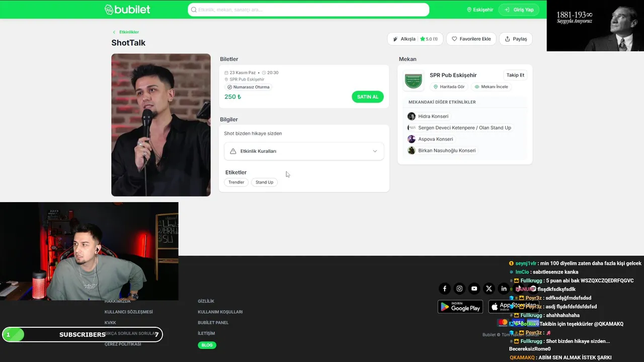This screenshot has height=362, width=644.
Task: Click the subscribers goal progress bar
Action: pyautogui.click(x=83, y=334)
